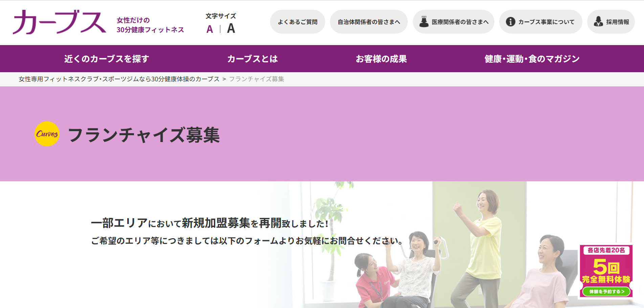644x308 pixels.
Task: Click the 女性だけの30分健康フィットネス tagline
Action: pyautogui.click(x=150, y=25)
